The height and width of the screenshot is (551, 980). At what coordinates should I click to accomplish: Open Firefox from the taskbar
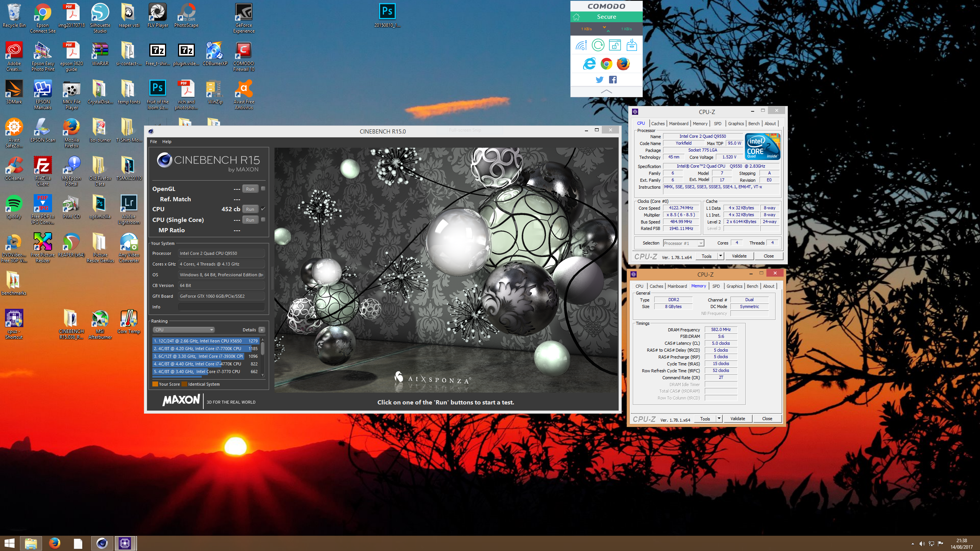[54, 543]
